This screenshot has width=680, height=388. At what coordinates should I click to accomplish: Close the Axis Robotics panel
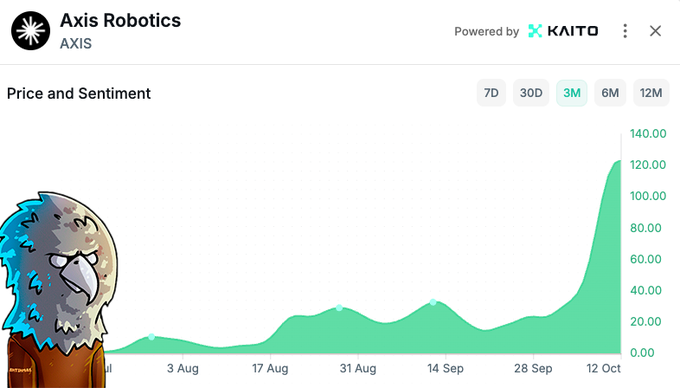(x=655, y=31)
